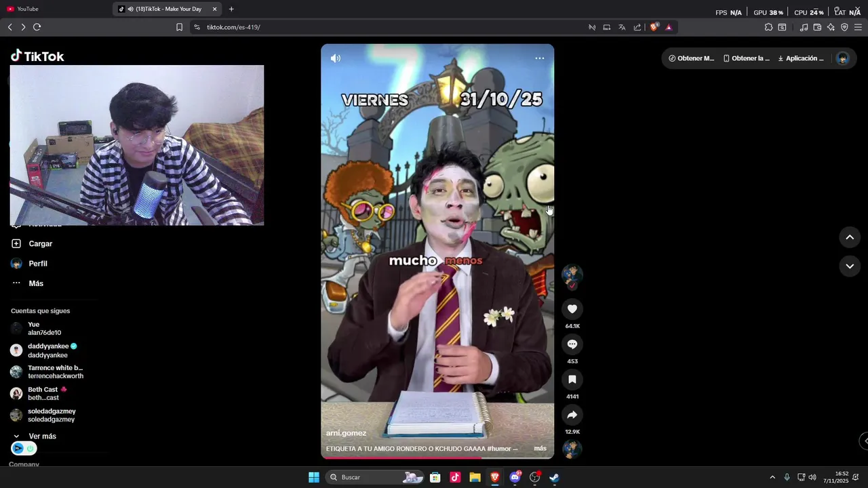Open the browser extensions puzzle icon
Viewport: 868px width, 488px height.
coord(768,27)
